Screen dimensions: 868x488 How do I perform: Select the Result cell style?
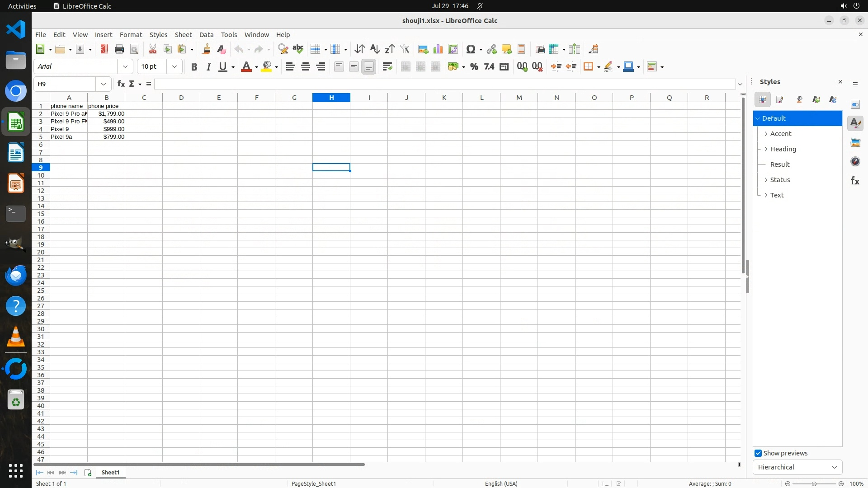click(780, 164)
